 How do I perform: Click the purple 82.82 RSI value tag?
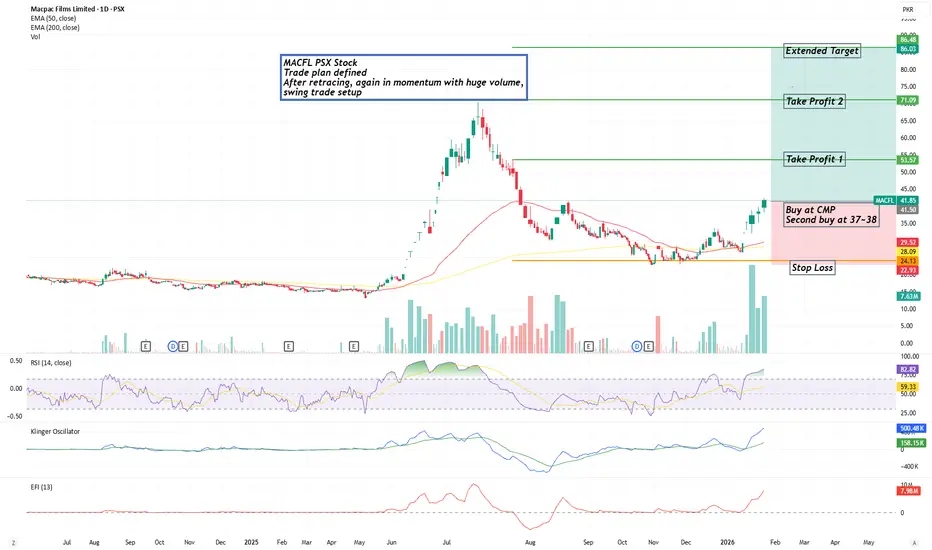click(x=908, y=369)
